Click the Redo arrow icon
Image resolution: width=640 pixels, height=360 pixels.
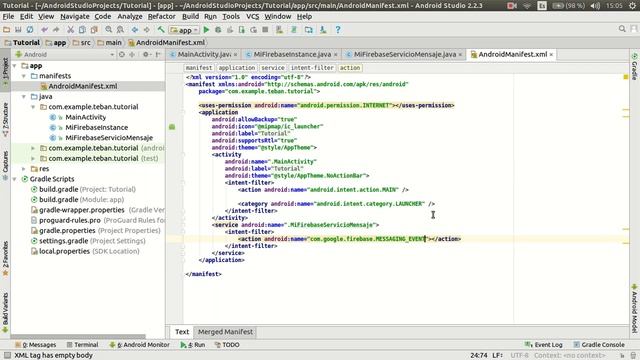click(56, 30)
